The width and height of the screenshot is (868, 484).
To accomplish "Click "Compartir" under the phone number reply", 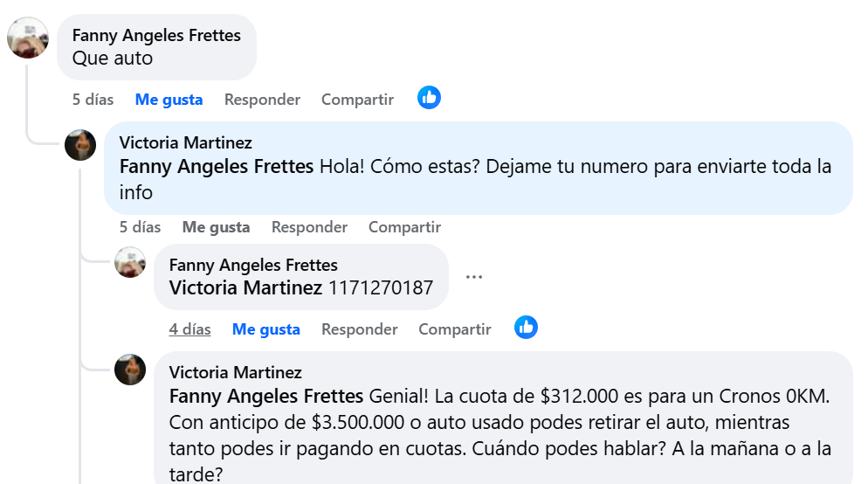I will (454, 329).
